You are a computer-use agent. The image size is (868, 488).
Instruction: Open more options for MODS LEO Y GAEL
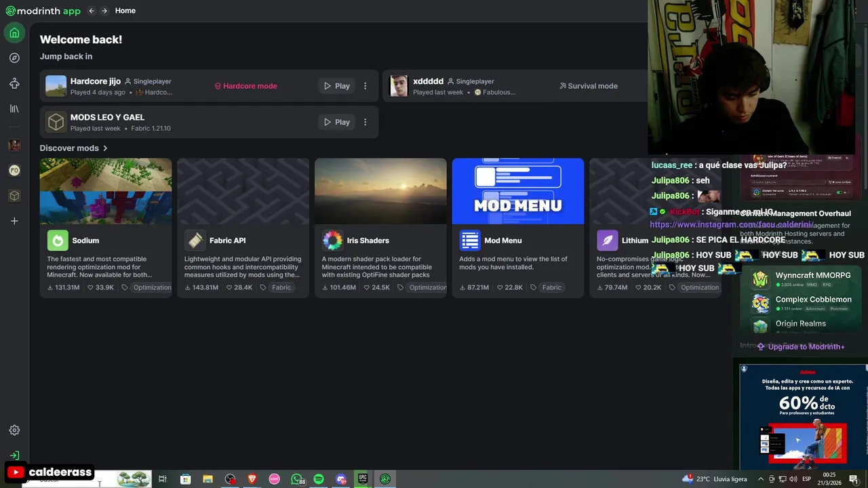[x=365, y=122]
